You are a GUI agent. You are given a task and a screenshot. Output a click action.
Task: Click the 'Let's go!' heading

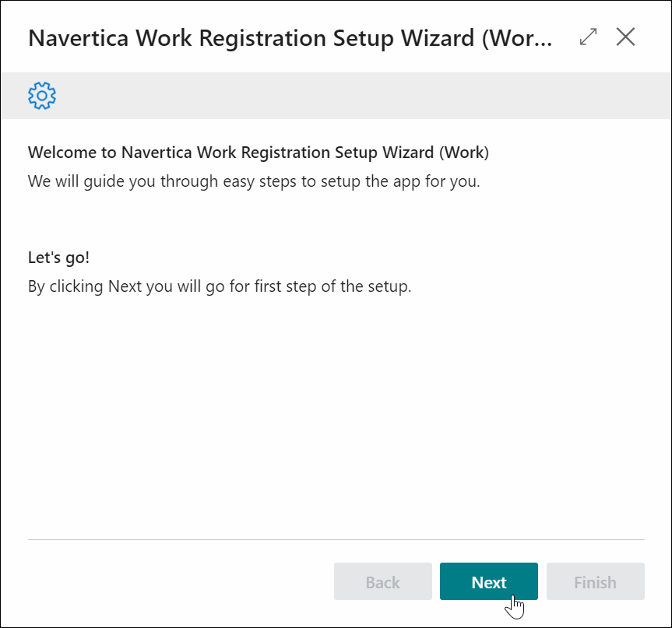[x=58, y=258]
